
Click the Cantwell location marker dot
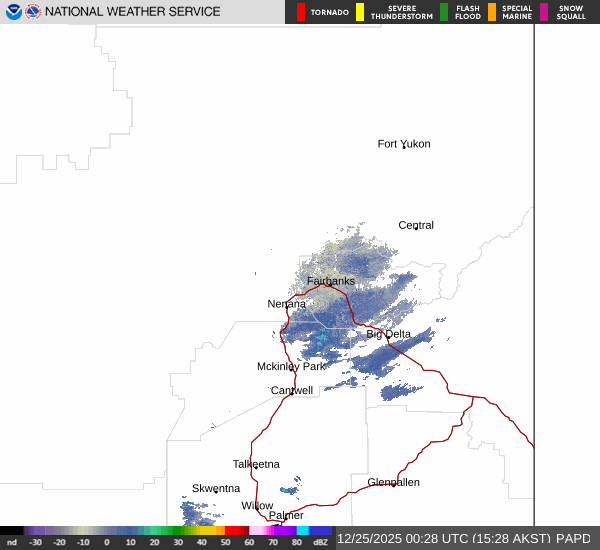[x=292, y=394]
